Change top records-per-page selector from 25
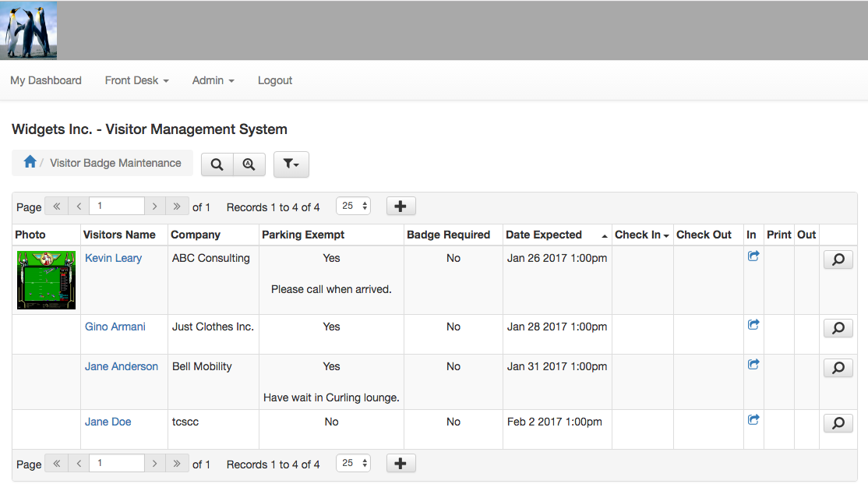868x491 pixels. click(x=353, y=207)
